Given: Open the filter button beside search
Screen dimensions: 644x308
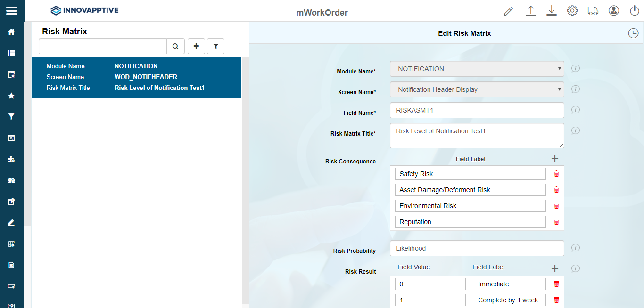Looking at the screenshot, I should (215, 46).
